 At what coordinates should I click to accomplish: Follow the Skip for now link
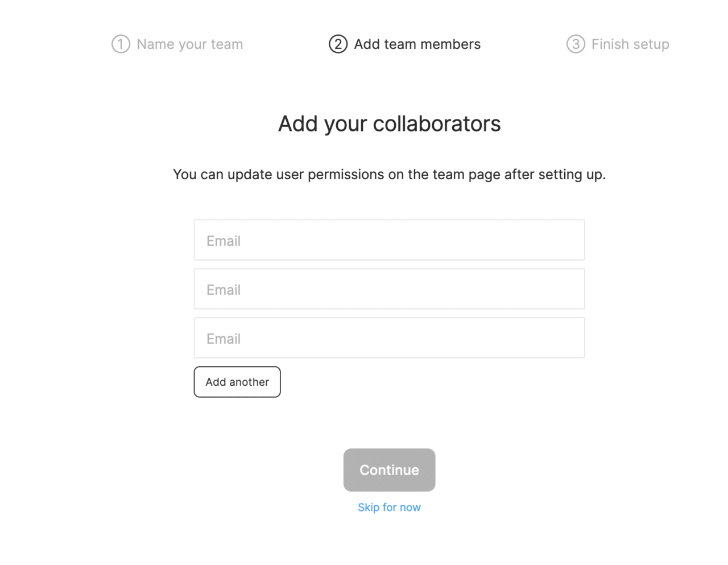(389, 508)
